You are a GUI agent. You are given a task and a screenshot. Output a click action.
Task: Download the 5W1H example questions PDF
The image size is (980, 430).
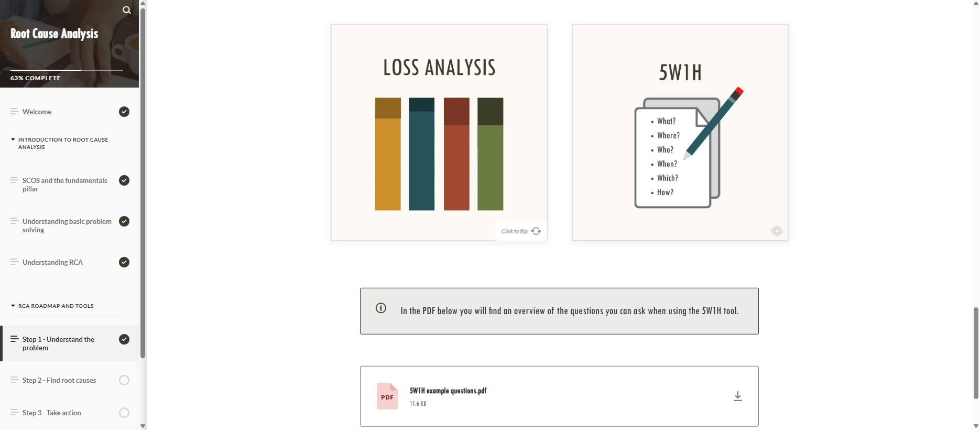point(737,396)
